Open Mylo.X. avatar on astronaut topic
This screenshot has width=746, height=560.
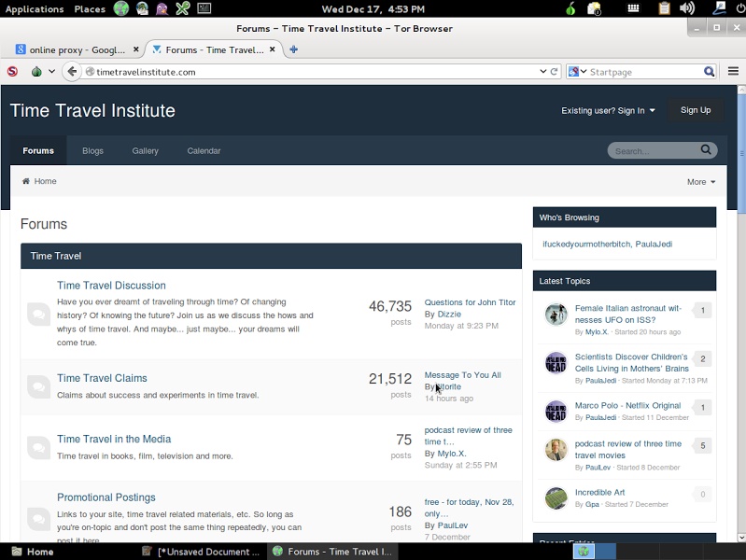click(556, 314)
